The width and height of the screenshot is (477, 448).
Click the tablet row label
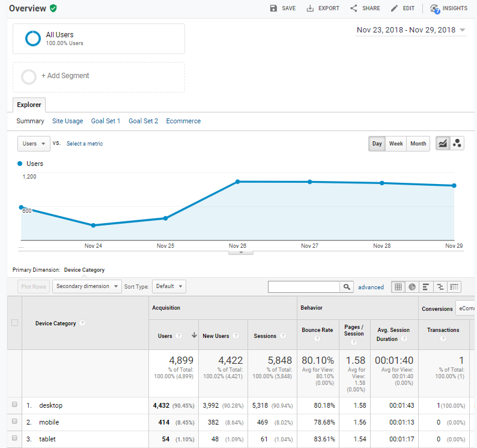pos(47,439)
